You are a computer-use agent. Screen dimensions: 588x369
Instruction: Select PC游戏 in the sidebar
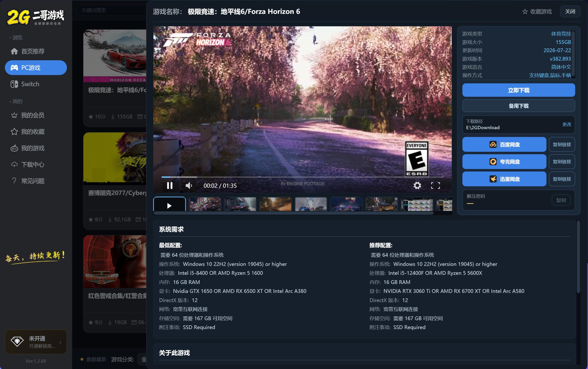[x=36, y=68]
